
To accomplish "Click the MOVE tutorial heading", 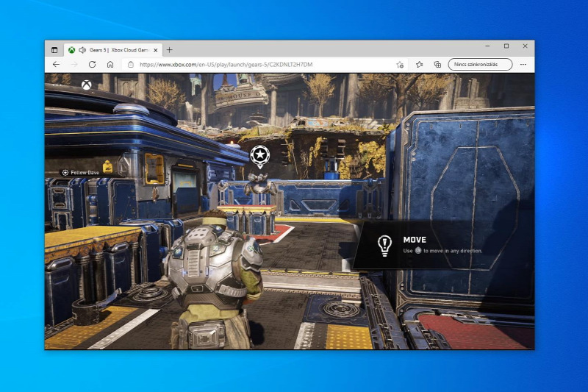I will point(415,240).
